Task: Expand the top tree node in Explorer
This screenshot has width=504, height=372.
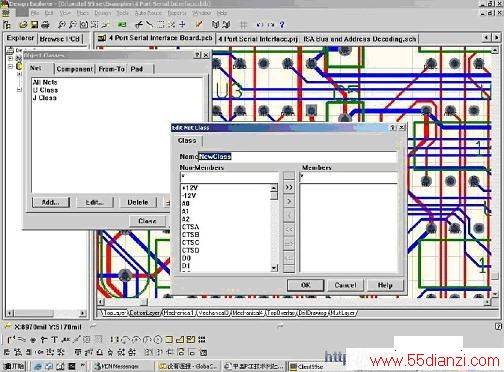Action: point(11,58)
